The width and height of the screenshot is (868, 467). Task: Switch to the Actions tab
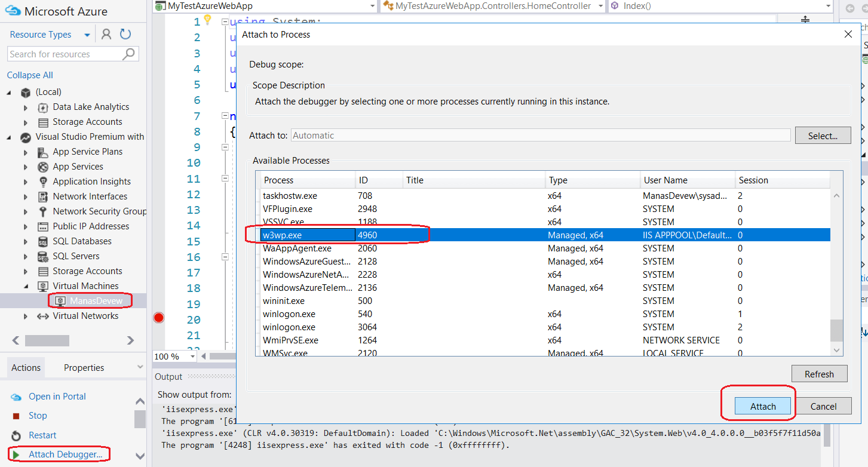26,367
